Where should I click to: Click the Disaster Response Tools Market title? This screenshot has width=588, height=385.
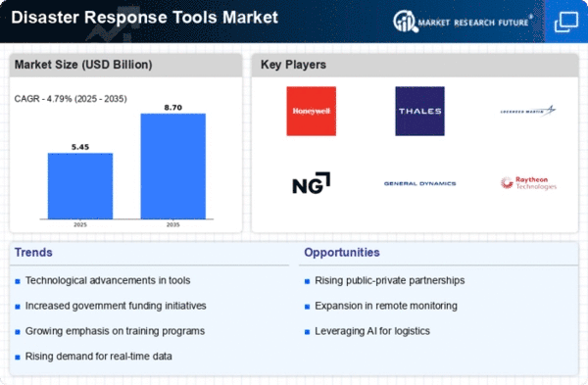(x=144, y=18)
